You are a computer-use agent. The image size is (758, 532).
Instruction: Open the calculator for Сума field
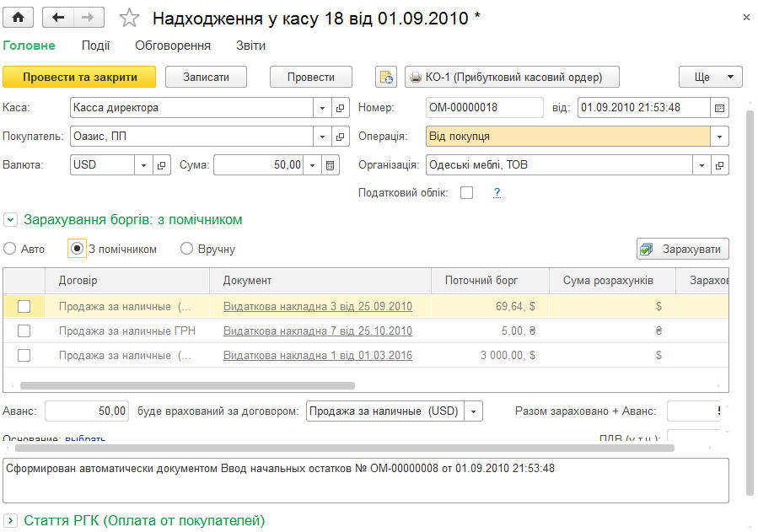331,165
